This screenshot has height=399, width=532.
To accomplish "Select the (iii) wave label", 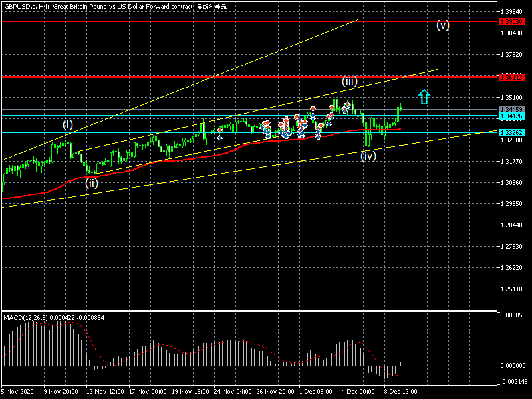I will point(350,82).
